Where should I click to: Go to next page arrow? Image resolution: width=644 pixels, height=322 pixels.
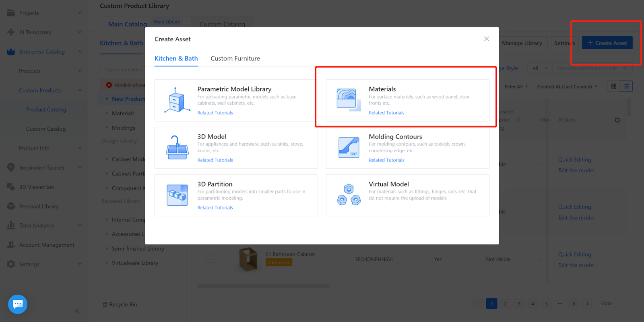click(588, 303)
